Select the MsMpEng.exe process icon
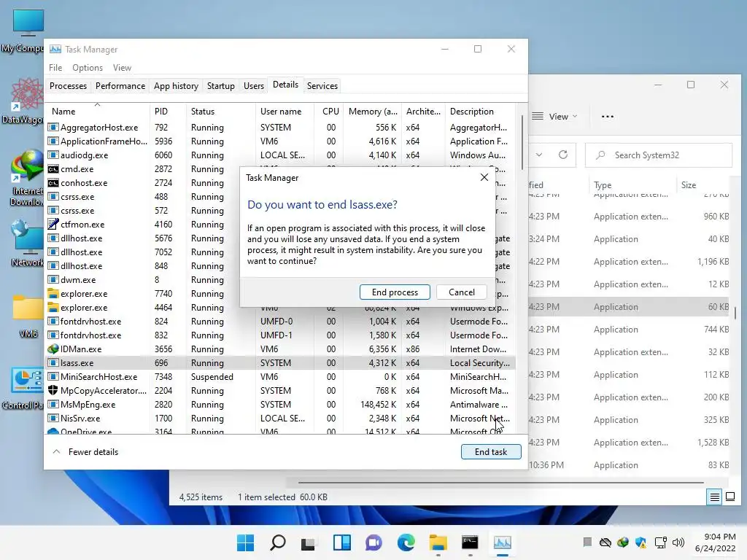This screenshot has width=747, height=560. (53, 404)
